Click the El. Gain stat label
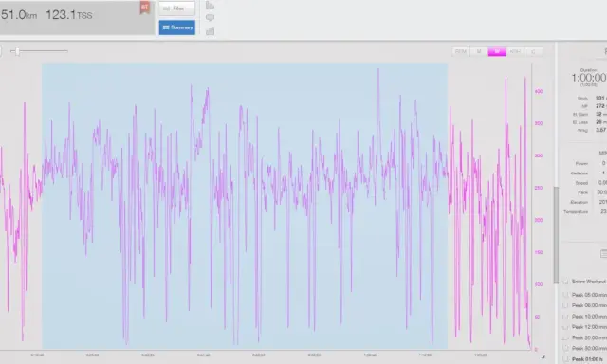Viewport: 607px width, 364px height. click(x=580, y=114)
